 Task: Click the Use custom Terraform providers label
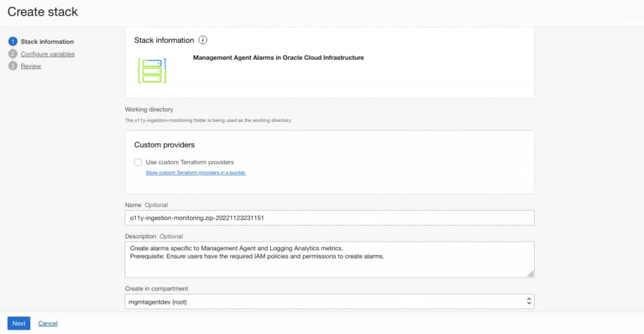pos(190,162)
